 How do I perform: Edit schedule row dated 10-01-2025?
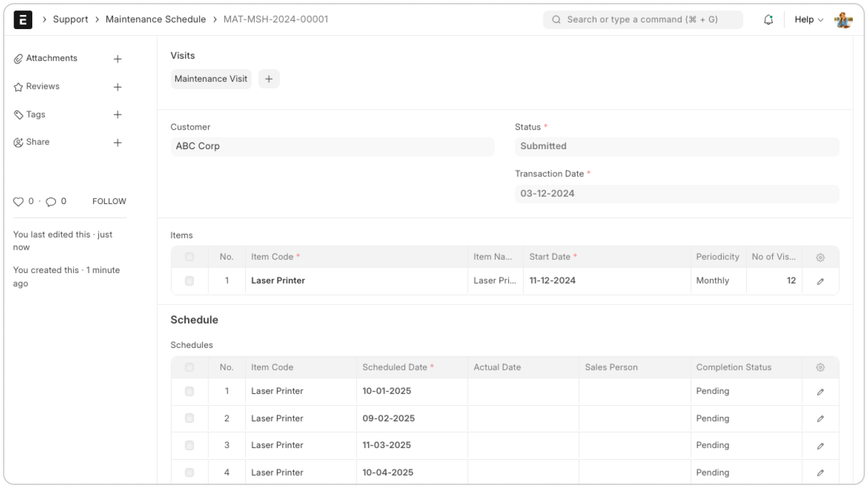coord(820,392)
